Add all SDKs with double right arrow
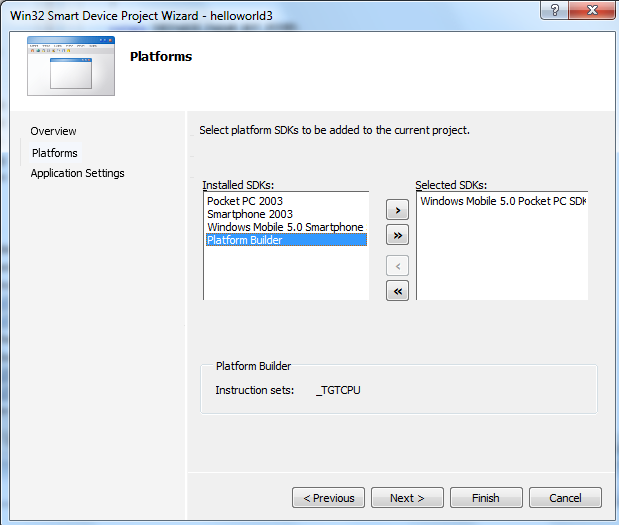This screenshot has height=525, width=619. [x=397, y=235]
